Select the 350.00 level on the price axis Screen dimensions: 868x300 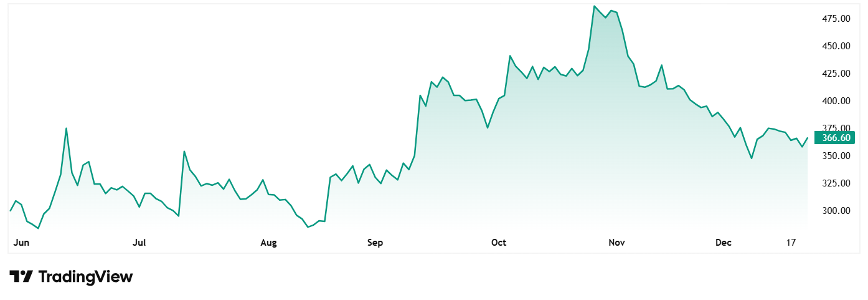click(x=836, y=156)
